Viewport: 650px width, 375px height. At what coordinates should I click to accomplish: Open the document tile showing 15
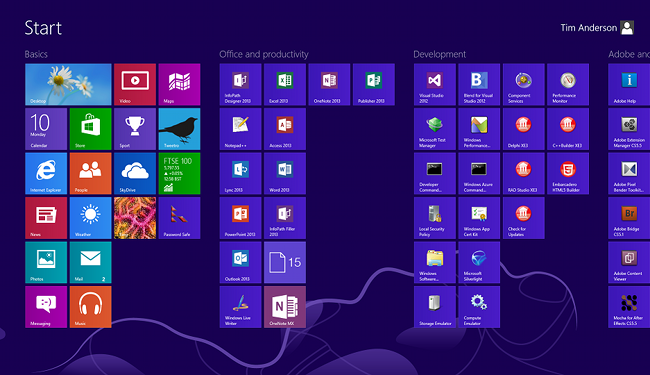(x=285, y=262)
